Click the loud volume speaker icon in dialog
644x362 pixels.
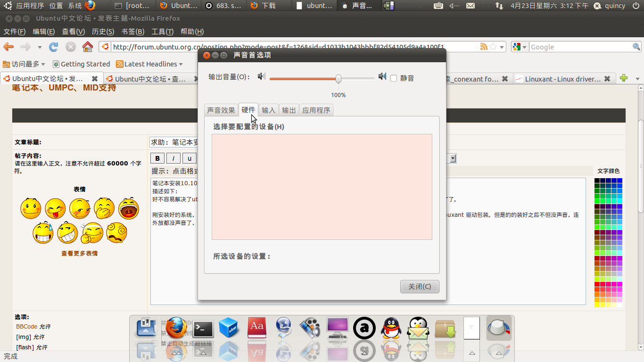(x=382, y=76)
